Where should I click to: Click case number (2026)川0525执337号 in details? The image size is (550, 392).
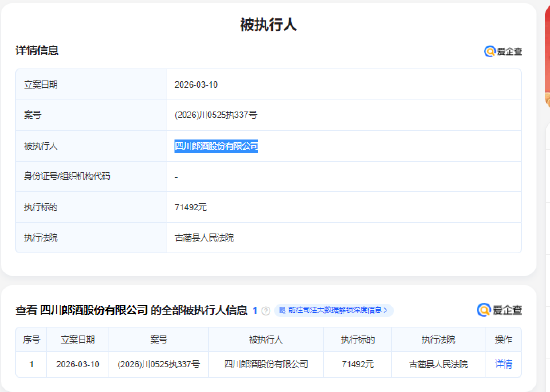(216, 115)
